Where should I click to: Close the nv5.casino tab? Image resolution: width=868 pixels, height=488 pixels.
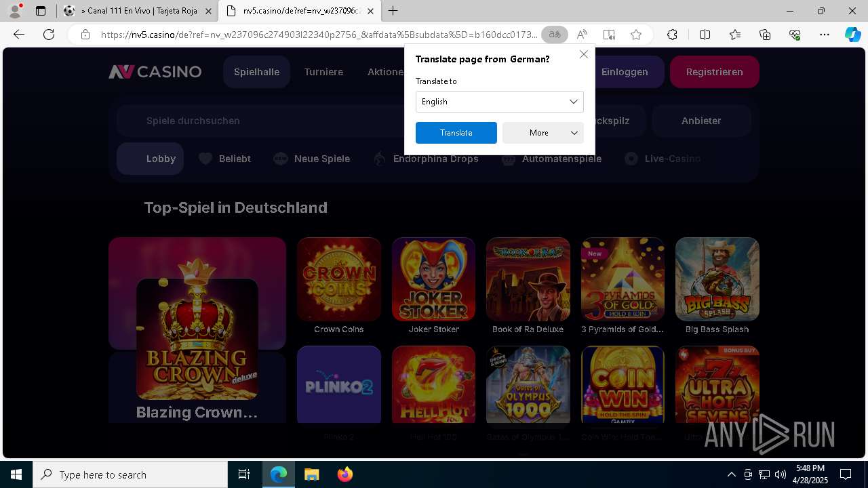coord(370,11)
